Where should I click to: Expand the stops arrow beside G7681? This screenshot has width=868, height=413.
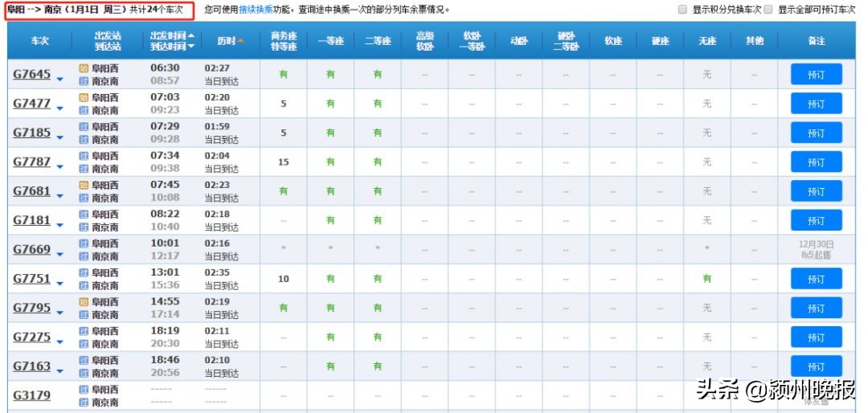click(59, 197)
